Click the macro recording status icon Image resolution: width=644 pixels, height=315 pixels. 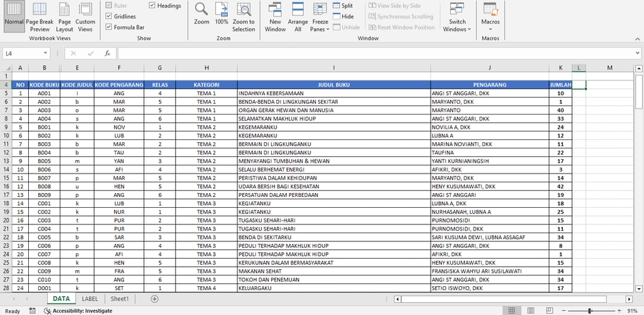(x=32, y=311)
